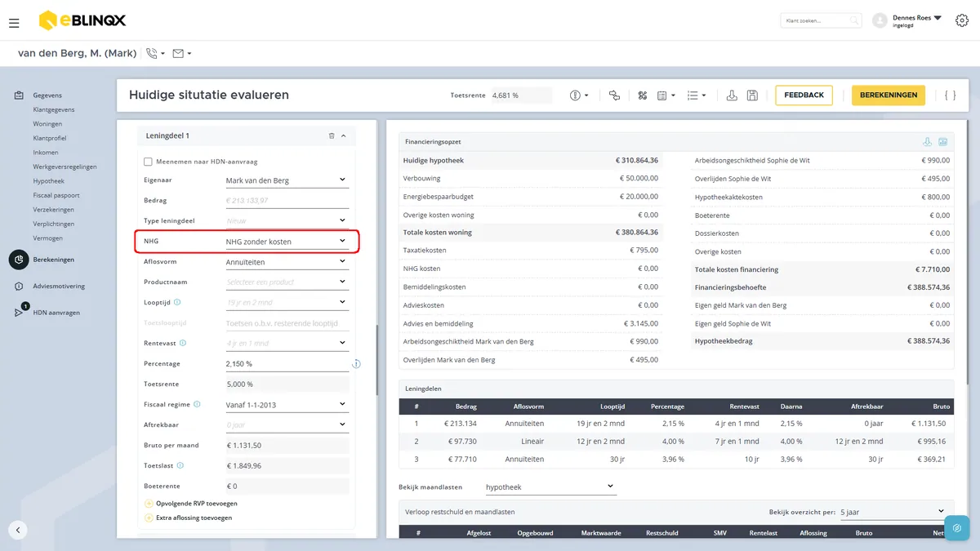Open the hamburger menu icon

click(x=14, y=24)
